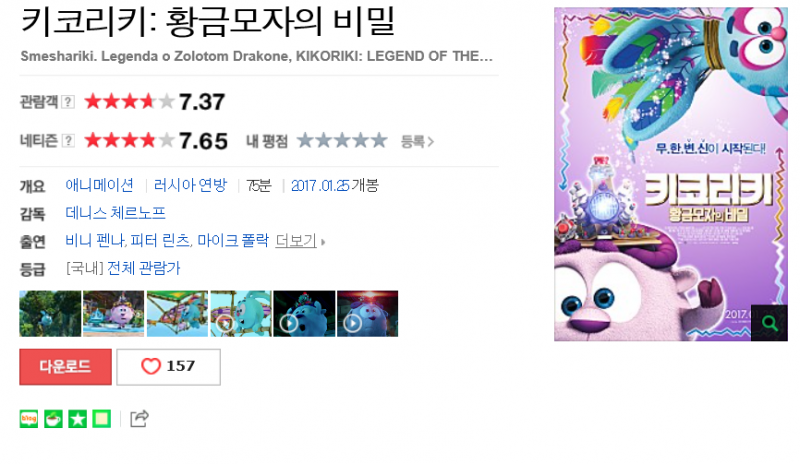The image size is (800, 464).
Task: Click 등록 to register my rating
Action: pos(417,141)
